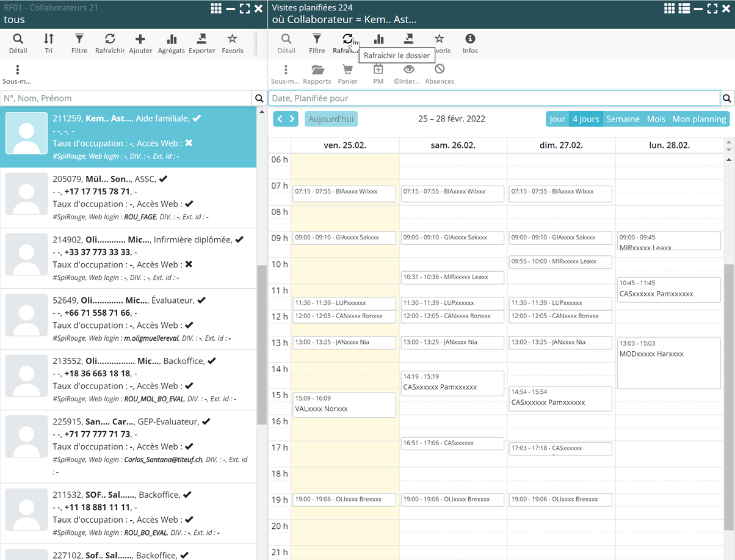Click the Date, Planifiée pour search field
This screenshot has width=735, height=560.
coord(493,98)
